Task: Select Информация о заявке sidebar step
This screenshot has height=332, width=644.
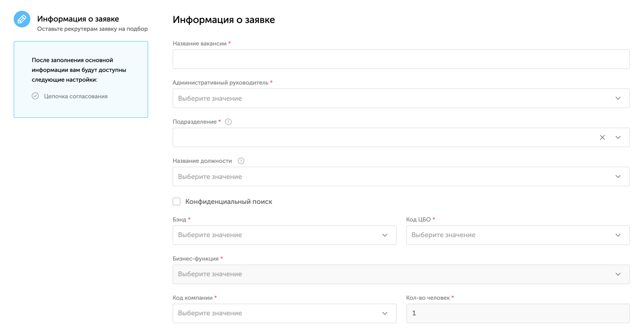Action: point(78,19)
